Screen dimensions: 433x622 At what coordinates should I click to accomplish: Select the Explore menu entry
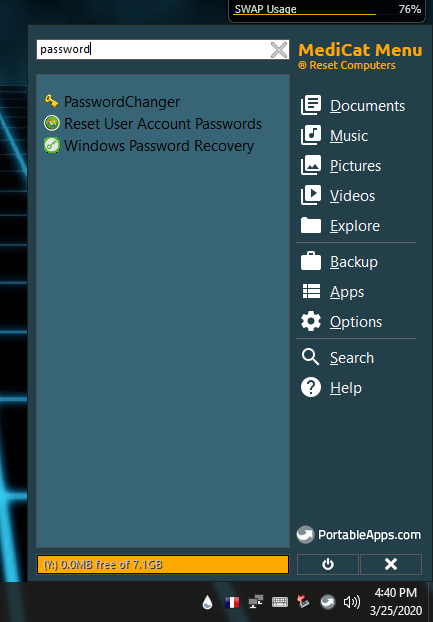(355, 226)
